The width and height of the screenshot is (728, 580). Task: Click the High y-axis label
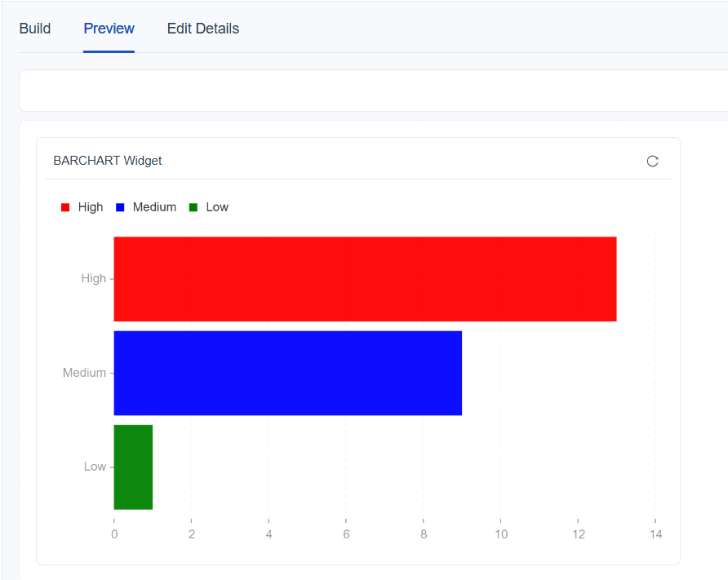coord(93,278)
